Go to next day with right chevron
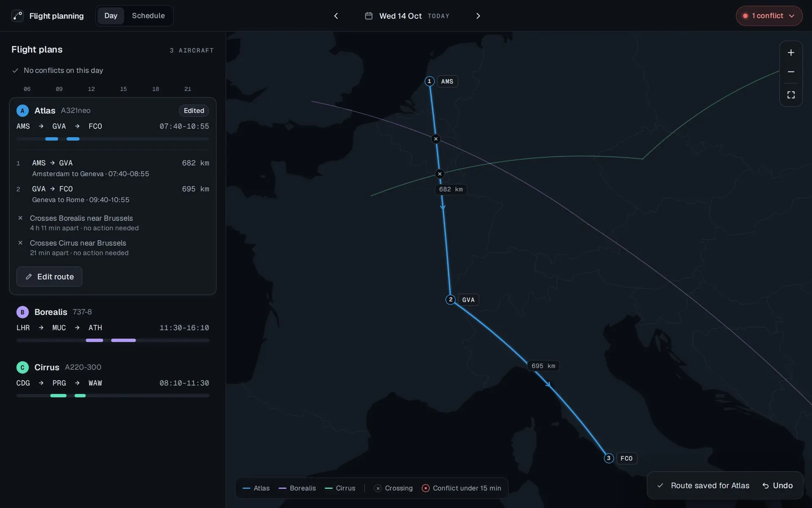Viewport: 812px width, 508px height. tap(478, 16)
